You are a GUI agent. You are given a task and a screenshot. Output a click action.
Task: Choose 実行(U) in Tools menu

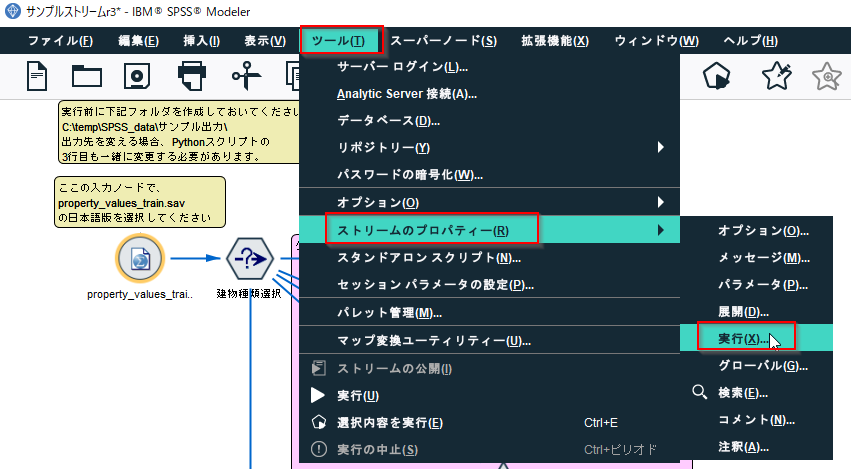pyautogui.click(x=489, y=395)
